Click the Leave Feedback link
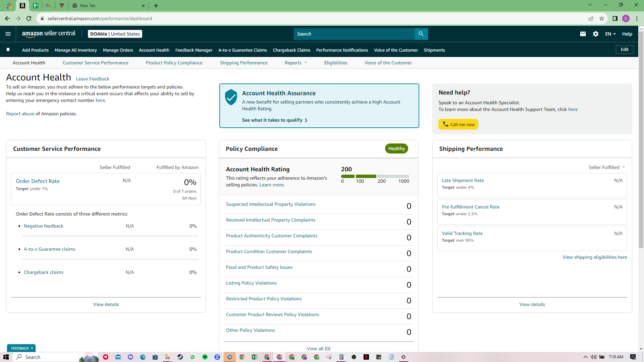Screen dimensions: 644x362 pos(93,79)
